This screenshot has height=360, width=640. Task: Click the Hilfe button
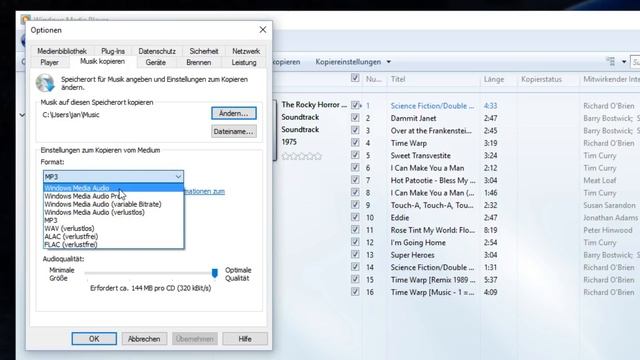245,339
